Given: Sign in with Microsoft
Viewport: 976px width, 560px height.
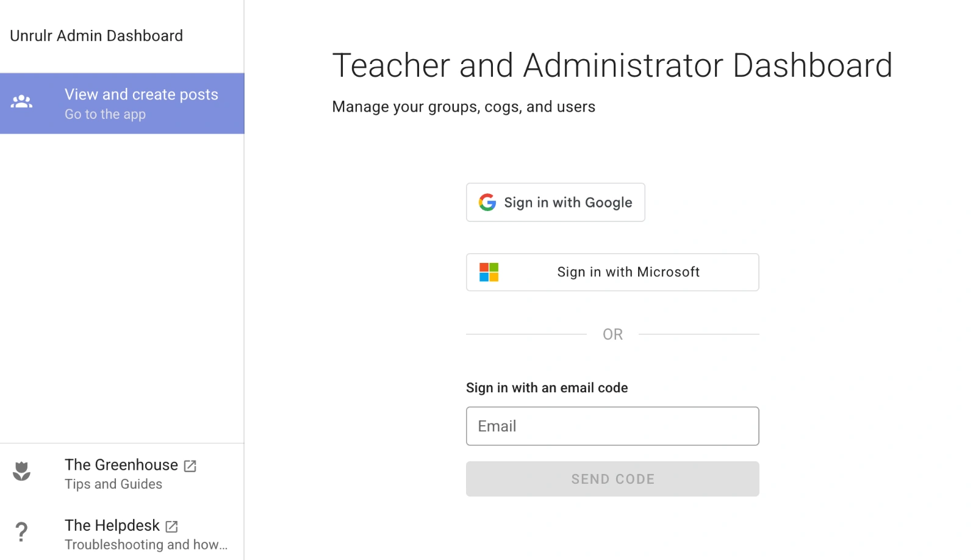Looking at the screenshot, I should click(612, 272).
